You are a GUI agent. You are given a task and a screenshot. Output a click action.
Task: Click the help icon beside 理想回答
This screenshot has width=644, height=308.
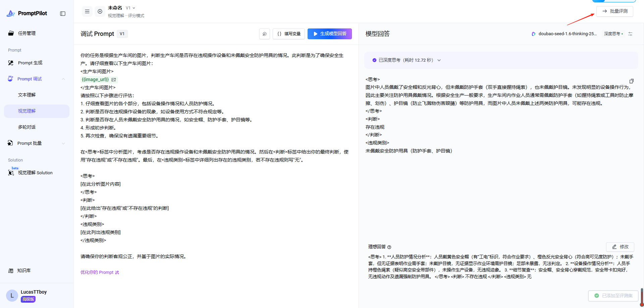point(389,247)
